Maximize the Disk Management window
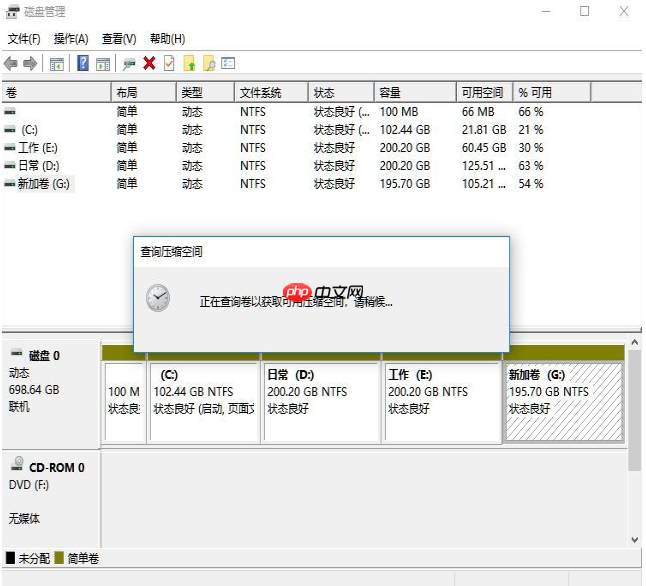Viewport: 646px width, 586px height. (x=584, y=11)
